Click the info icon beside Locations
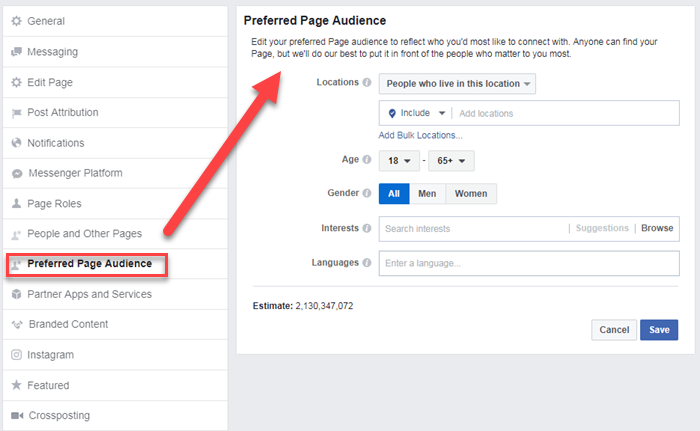 [x=367, y=82]
